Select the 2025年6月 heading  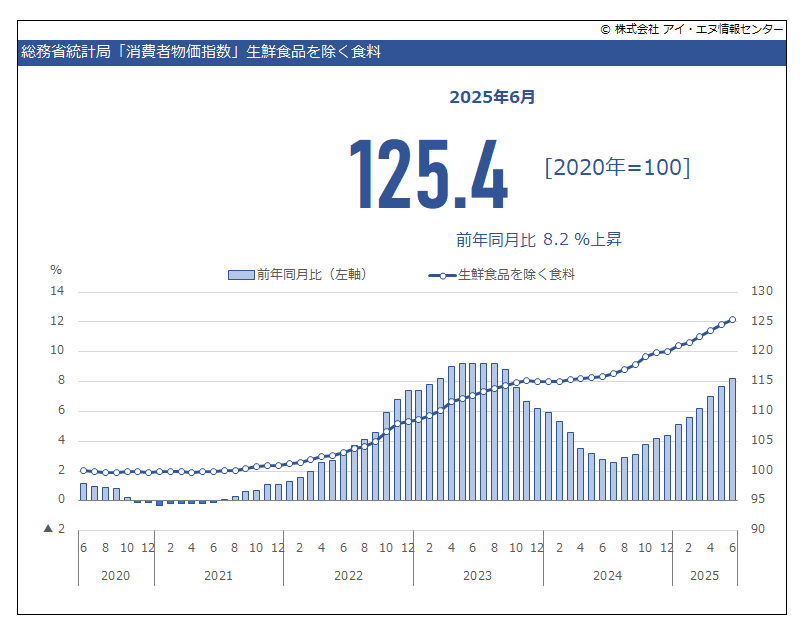coord(492,97)
